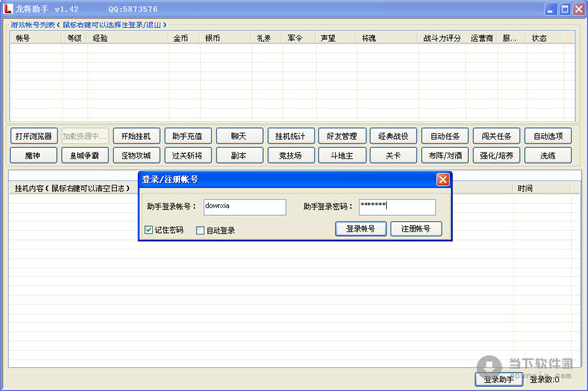This screenshot has width=588, height=391.
Task: Open the 皇城争霸 button
Action: click(84, 155)
